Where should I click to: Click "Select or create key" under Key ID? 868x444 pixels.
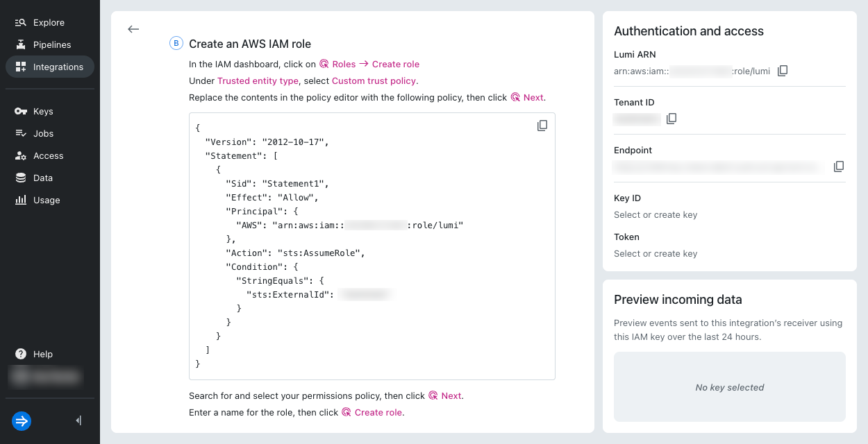pos(656,214)
